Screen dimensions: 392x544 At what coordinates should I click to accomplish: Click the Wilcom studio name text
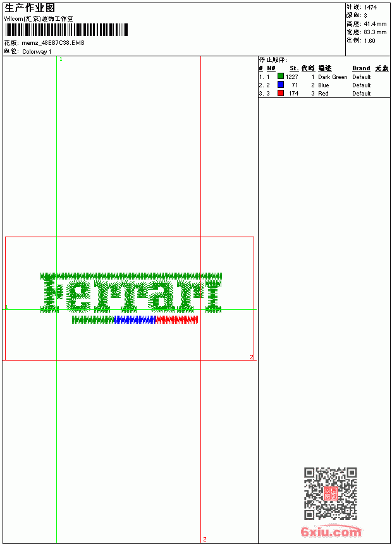pyautogui.click(x=39, y=19)
